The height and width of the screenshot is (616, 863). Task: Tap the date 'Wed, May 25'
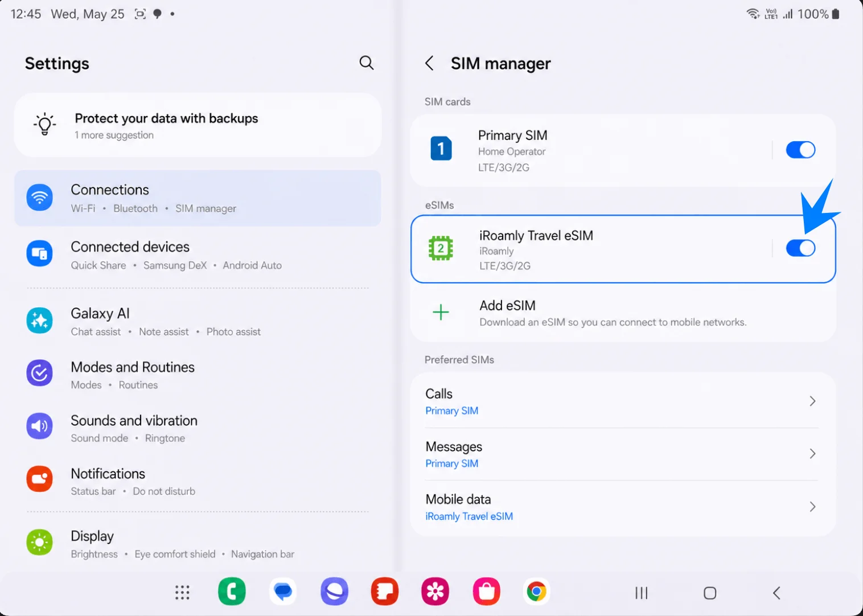(88, 14)
